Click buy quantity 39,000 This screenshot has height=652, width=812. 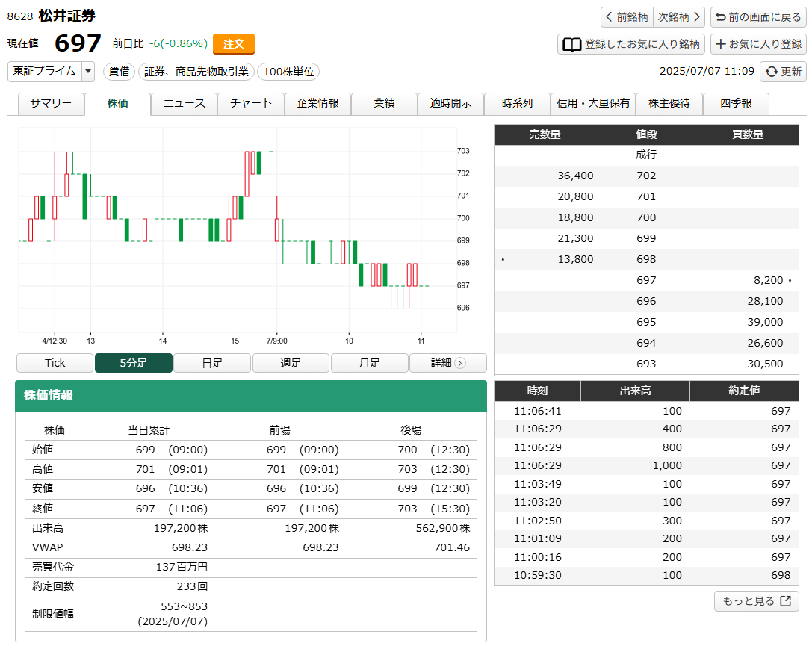(x=765, y=322)
